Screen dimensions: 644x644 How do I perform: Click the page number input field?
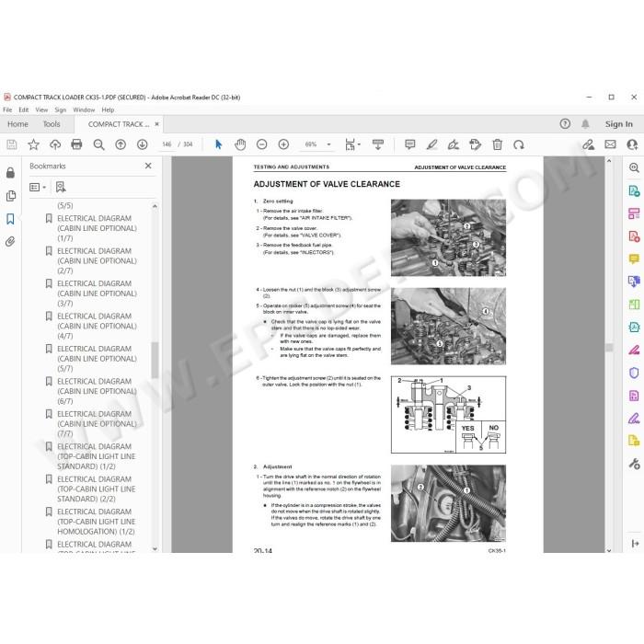tap(167, 144)
